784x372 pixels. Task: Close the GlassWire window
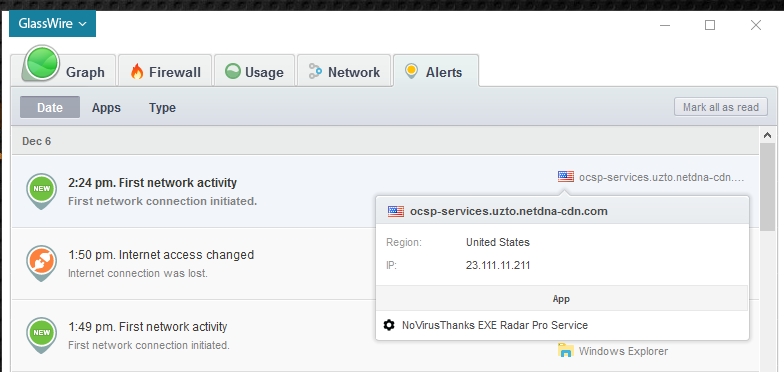coord(756,24)
